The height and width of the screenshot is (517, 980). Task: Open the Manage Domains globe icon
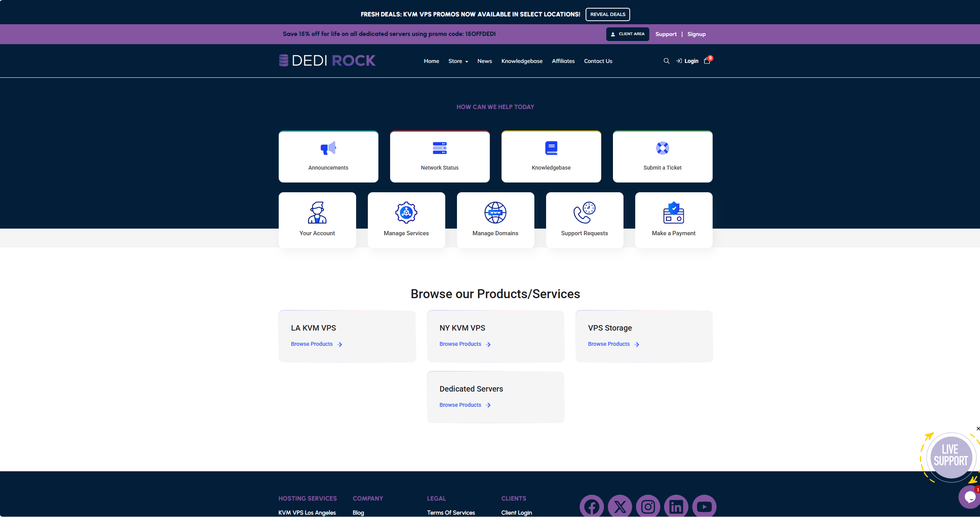[x=495, y=213]
